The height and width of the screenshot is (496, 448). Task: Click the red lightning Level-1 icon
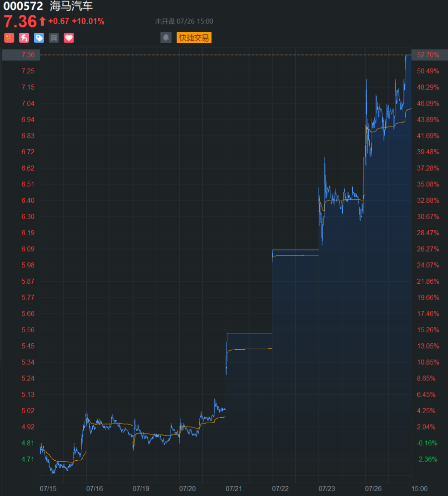(x=24, y=38)
